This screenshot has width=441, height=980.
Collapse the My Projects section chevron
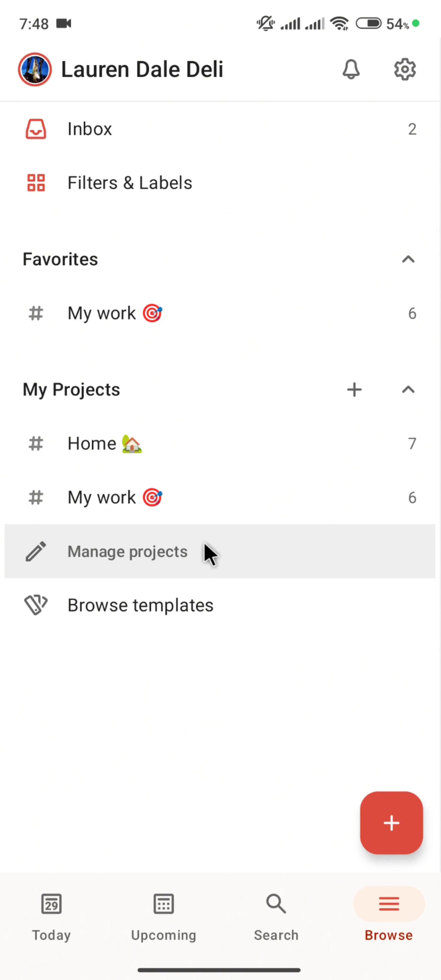(x=408, y=390)
